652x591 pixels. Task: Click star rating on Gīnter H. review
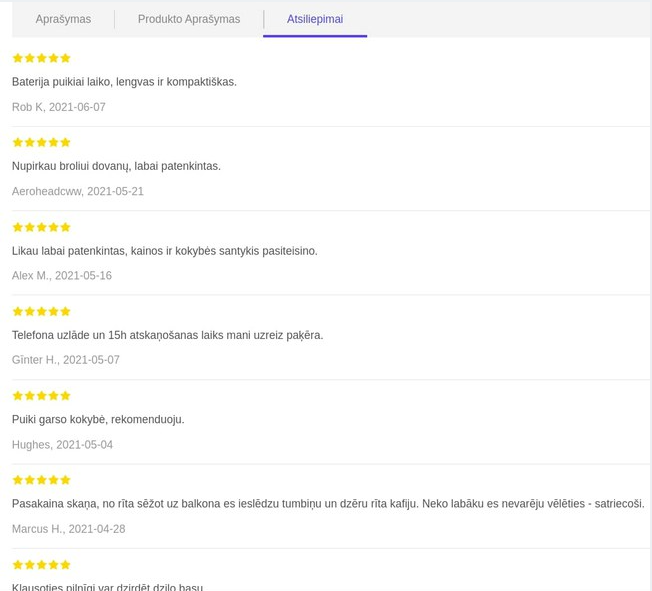coord(41,311)
